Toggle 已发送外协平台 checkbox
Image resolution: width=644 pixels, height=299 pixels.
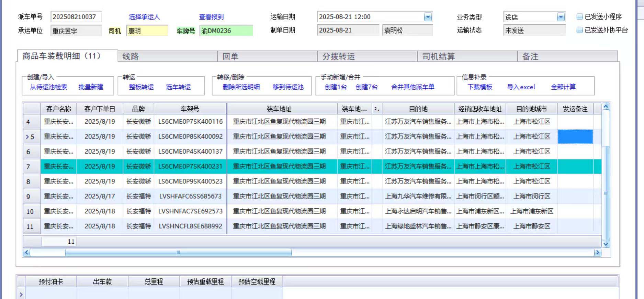[x=580, y=30]
